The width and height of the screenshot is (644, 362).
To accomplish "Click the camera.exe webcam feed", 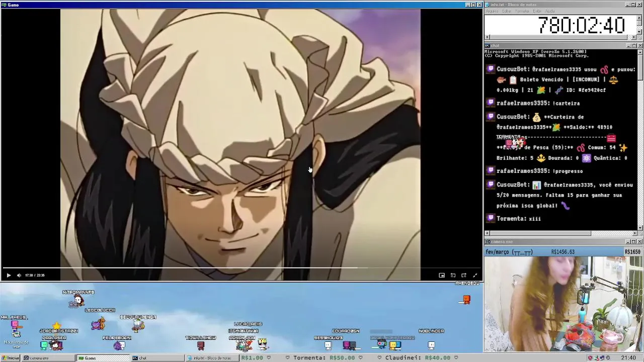I will [563, 304].
